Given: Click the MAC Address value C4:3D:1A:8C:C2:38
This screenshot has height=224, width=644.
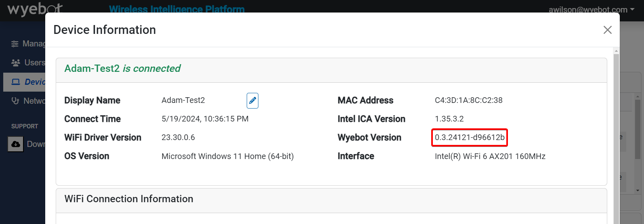Looking at the screenshot, I should [468, 100].
